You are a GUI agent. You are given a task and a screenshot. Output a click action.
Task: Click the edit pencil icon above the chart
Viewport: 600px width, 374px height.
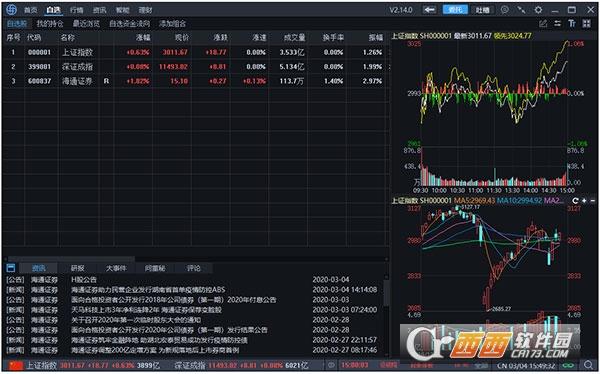point(543,24)
